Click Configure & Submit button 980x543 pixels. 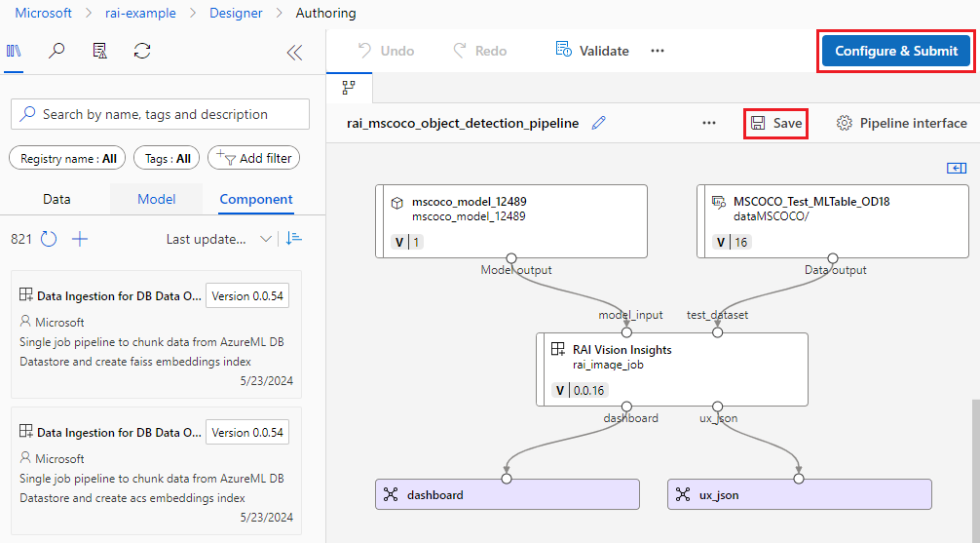(x=895, y=51)
